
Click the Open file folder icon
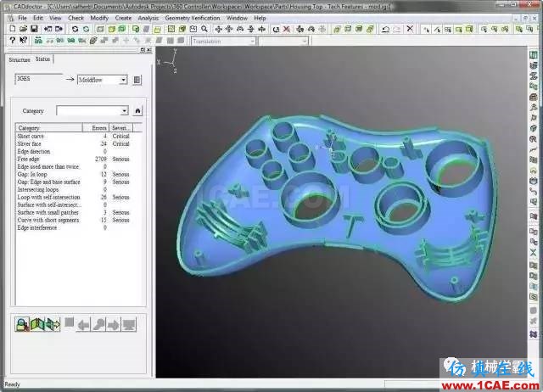pyautogui.click(x=23, y=29)
